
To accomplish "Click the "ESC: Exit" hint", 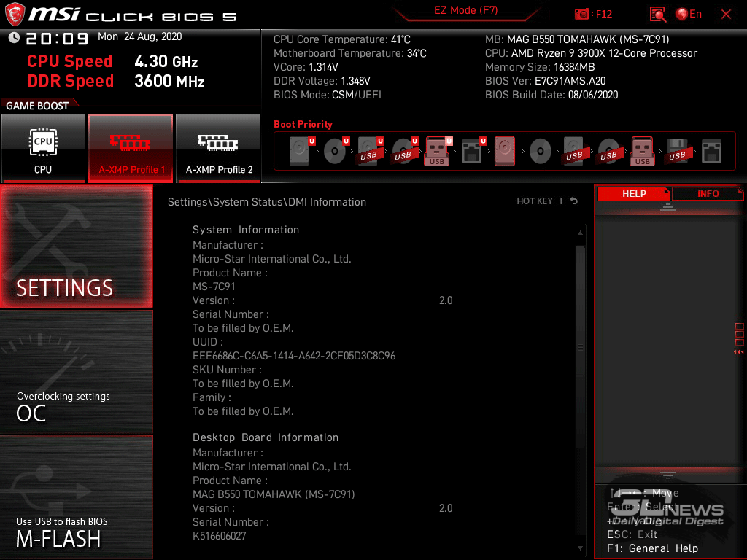I will point(632,534).
